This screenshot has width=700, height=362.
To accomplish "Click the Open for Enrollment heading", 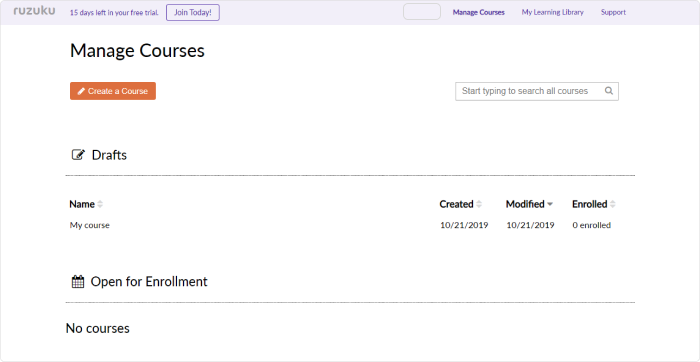I will (x=149, y=282).
